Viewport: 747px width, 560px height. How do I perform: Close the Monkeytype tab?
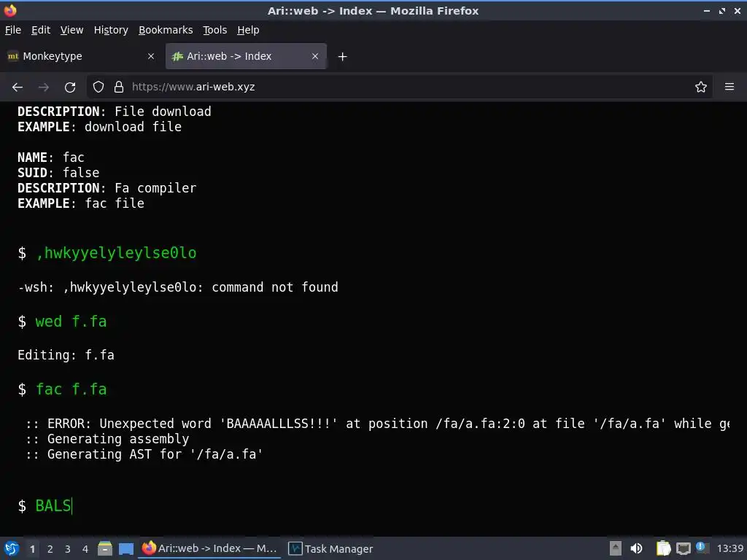[x=151, y=56]
